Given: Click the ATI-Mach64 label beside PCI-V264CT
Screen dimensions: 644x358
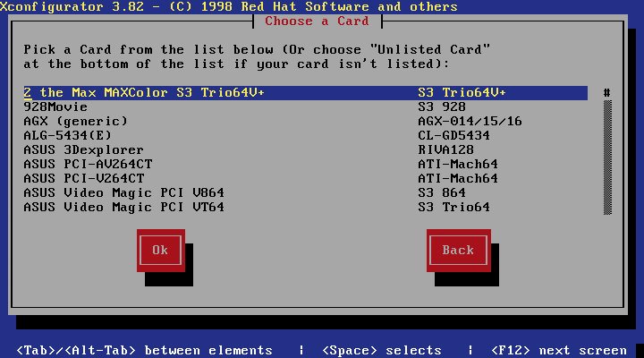Looking at the screenshot, I should [x=458, y=178].
